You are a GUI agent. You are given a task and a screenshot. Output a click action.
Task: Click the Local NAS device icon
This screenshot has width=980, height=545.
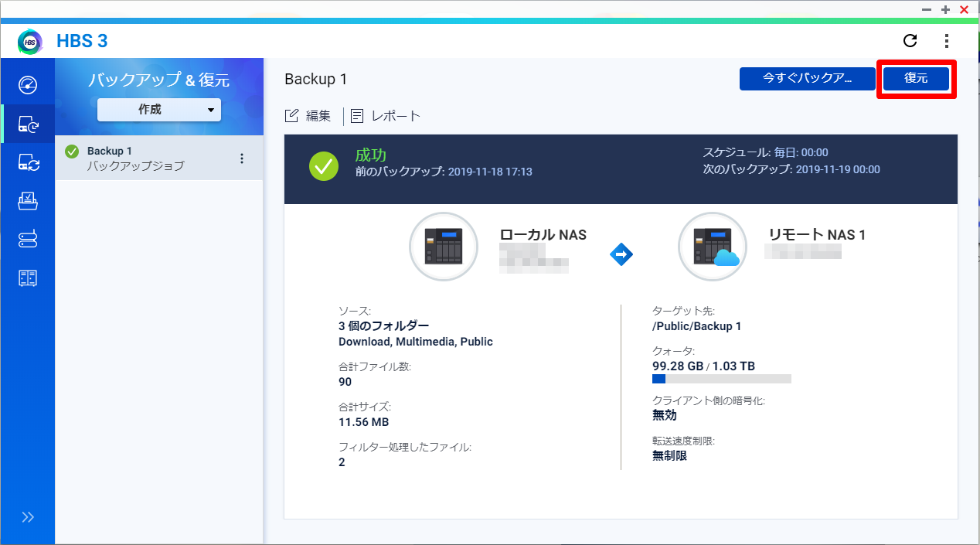(443, 246)
